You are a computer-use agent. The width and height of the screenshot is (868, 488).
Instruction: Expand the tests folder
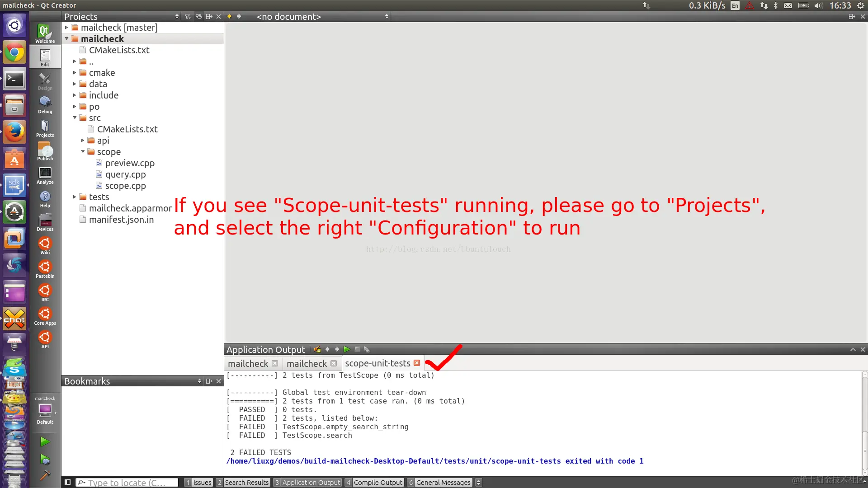[75, 197]
